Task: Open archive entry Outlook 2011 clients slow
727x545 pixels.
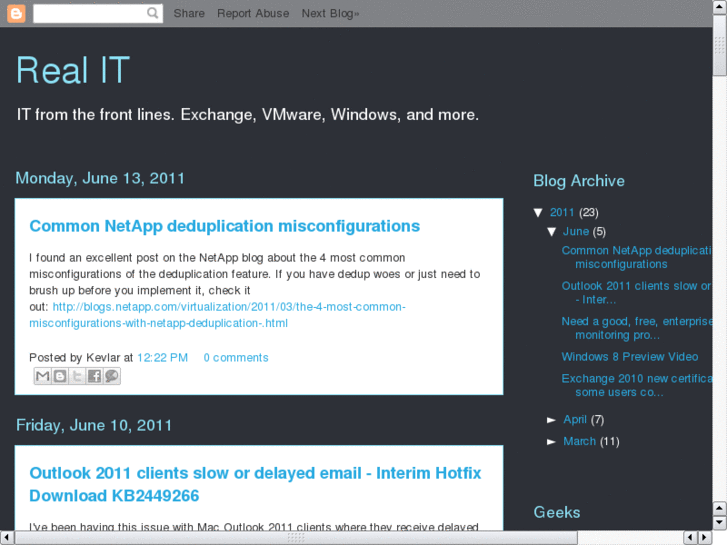Action: pos(637,293)
